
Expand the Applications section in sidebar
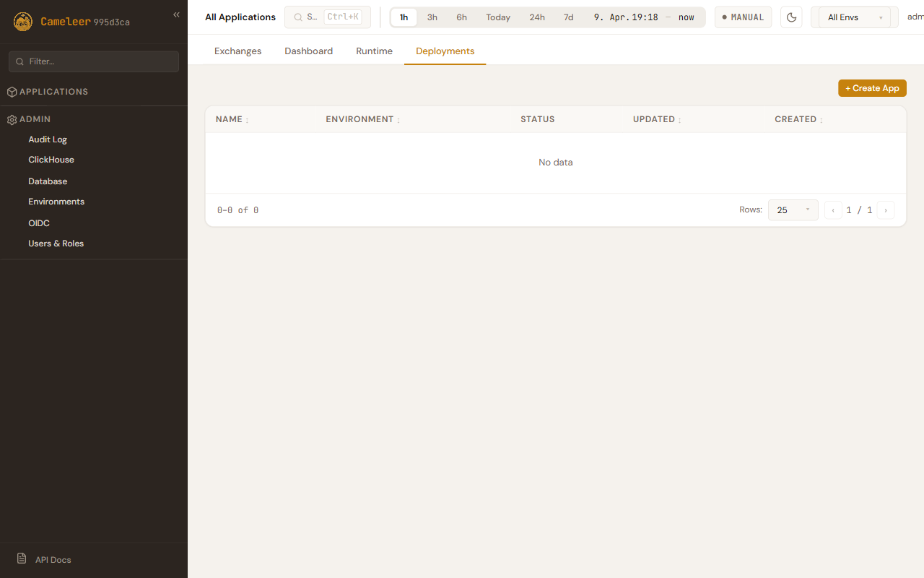click(53, 92)
